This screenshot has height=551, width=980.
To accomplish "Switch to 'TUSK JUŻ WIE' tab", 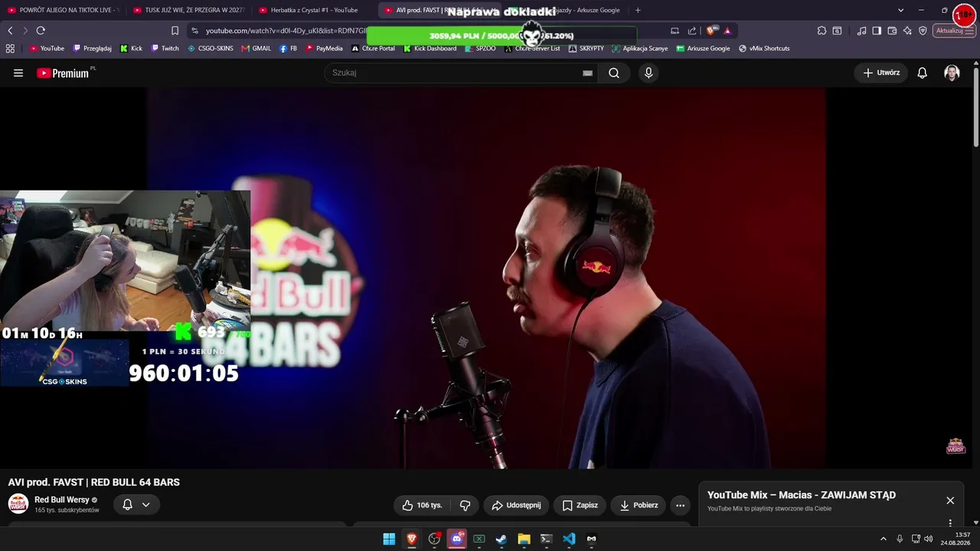I will (188, 10).
